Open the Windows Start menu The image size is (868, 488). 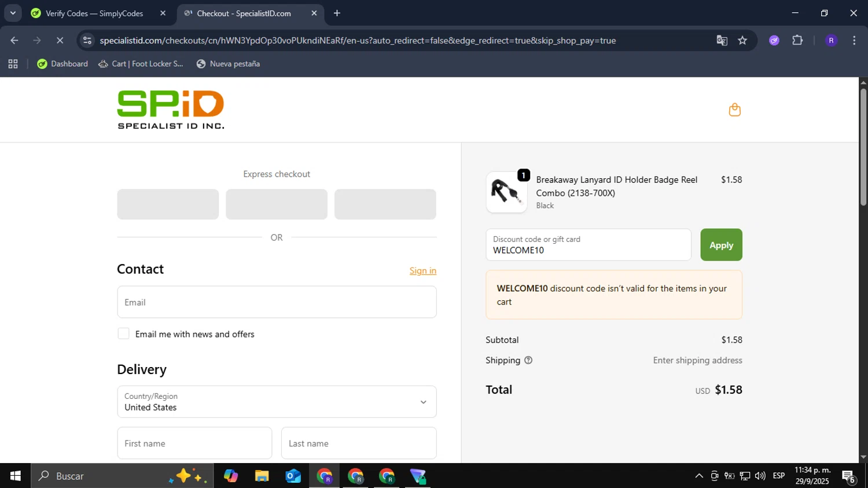(x=15, y=476)
